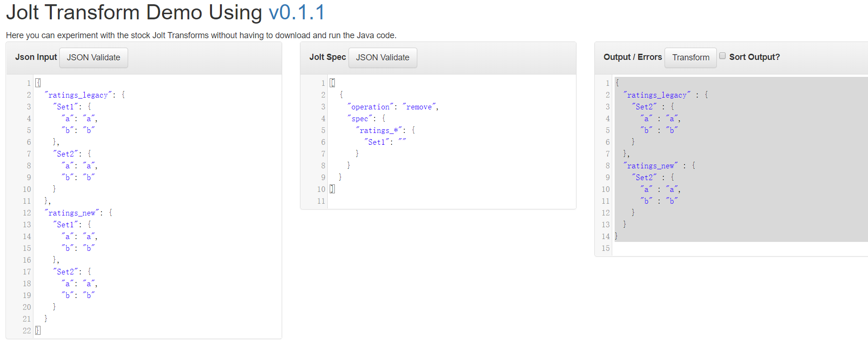Image resolution: width=868 pixels, height=340 pixels.
Task: Click "Set2" on line 9 of Output
Action: pos(644,177)
